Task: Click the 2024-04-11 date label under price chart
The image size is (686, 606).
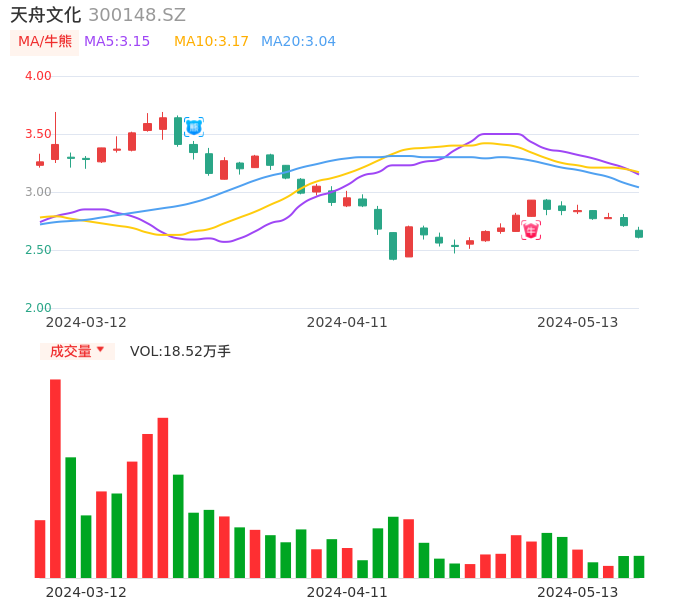Action: tap(347, 322)
